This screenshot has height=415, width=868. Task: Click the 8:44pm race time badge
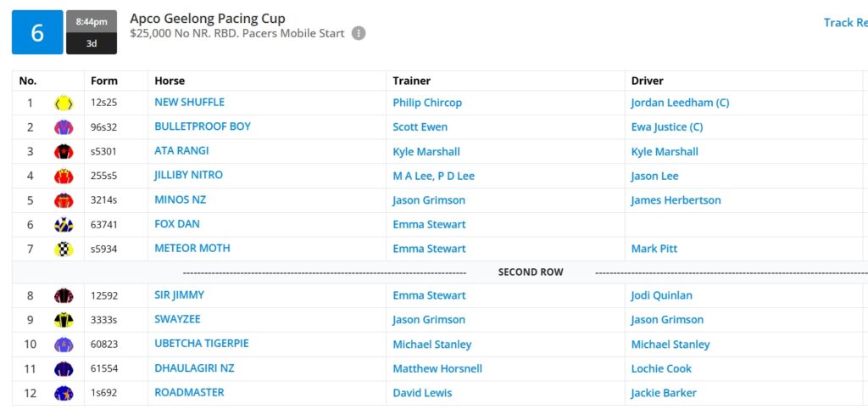[x=92, y=21]
